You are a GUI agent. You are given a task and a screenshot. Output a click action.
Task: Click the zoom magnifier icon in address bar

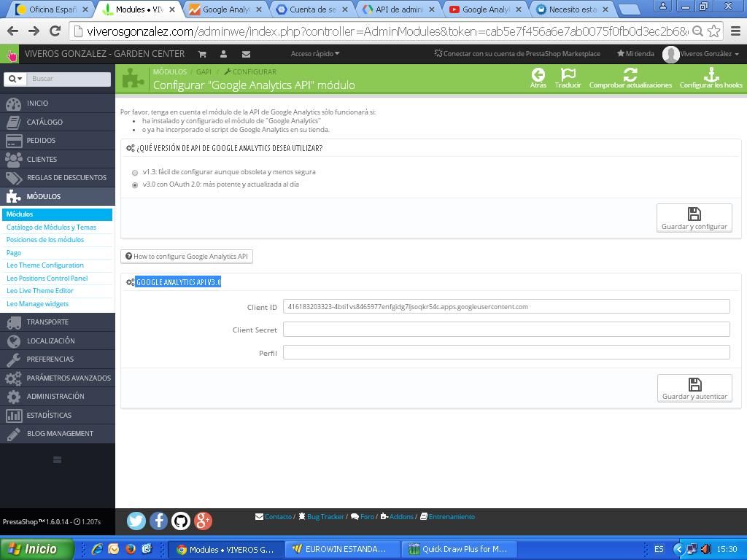(x=697, y=31)
